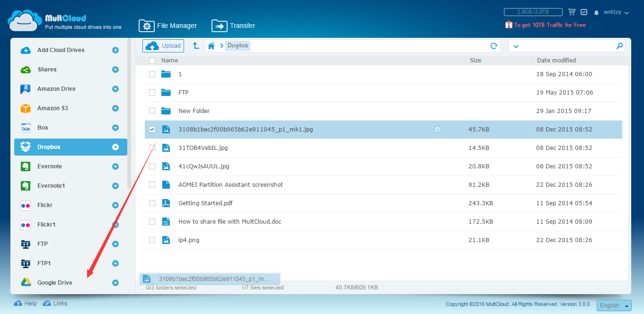Click the Shares icon in sidebar
The width and height of the screenshot is (644, 314).
[26, 70]
